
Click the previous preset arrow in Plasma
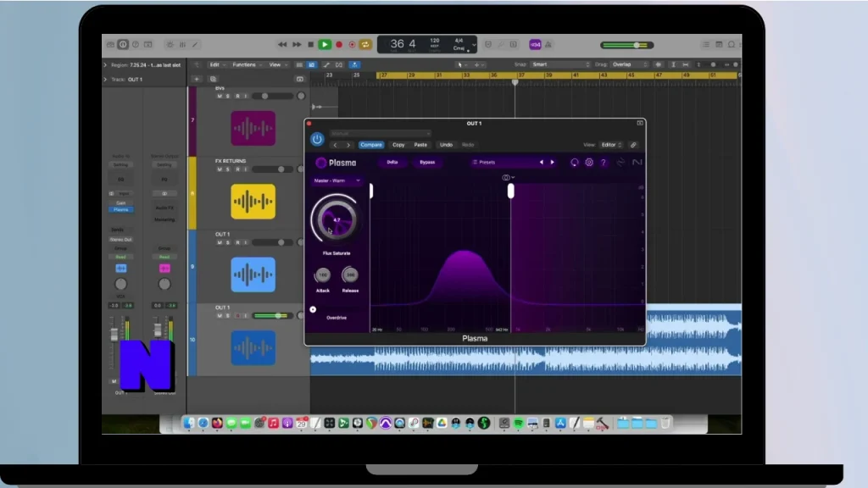click(542, 162)
